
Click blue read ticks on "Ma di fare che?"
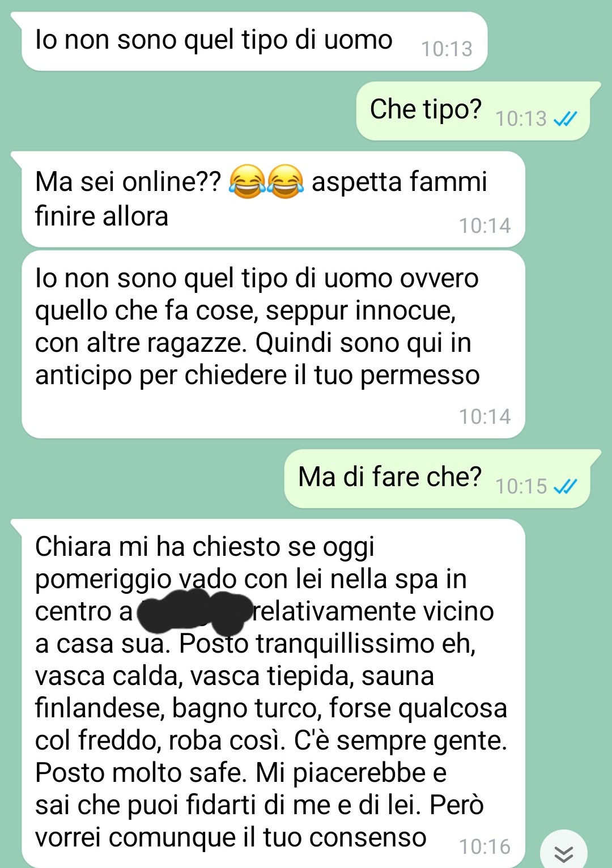[x=565, y=486]
